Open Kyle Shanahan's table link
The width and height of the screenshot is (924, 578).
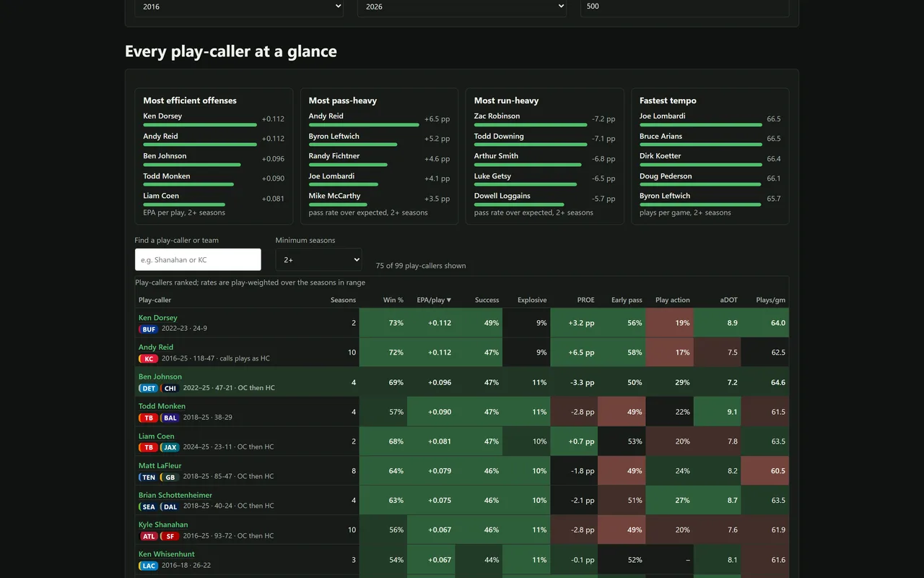coord(163,525)
